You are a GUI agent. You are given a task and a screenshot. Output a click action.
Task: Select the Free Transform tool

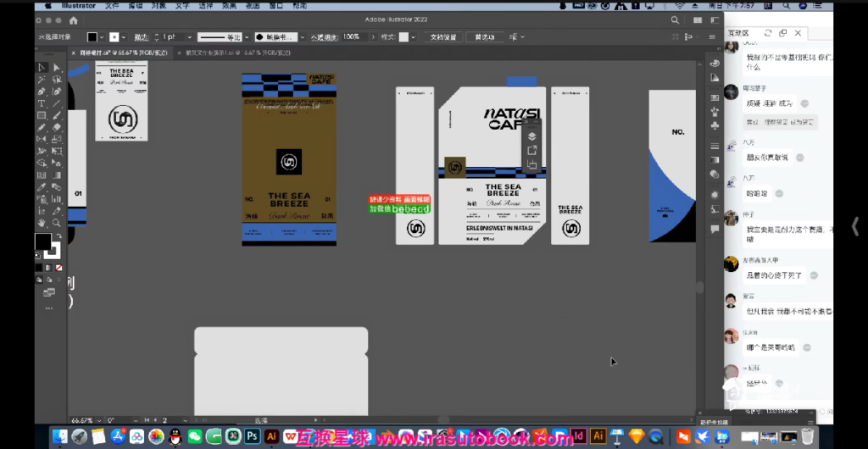[57, 151]
